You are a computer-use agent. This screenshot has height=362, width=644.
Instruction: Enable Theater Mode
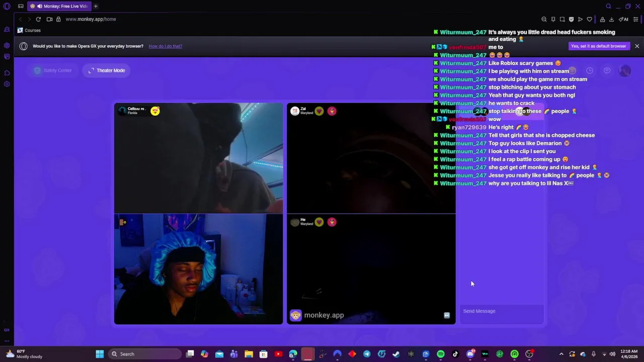[107, 70]
